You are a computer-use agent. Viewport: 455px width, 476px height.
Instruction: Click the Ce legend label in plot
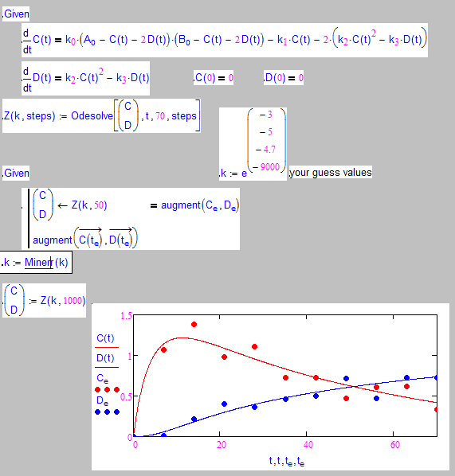coord(103,378)
